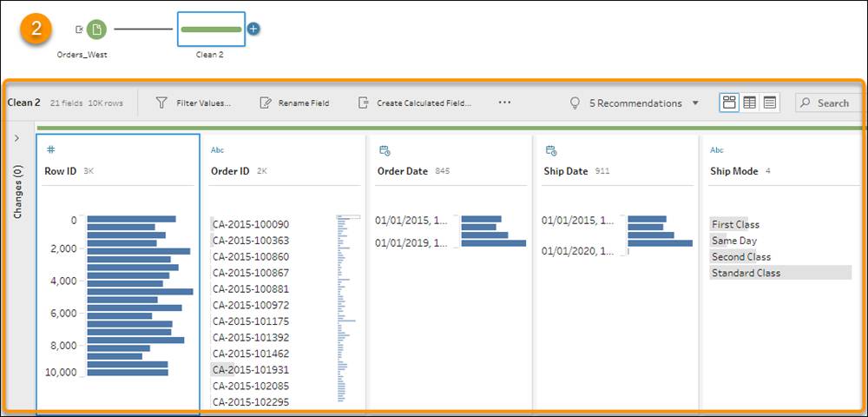Switch to profile pane view
This screenshot has height=417, width=868.
point(729,103)
